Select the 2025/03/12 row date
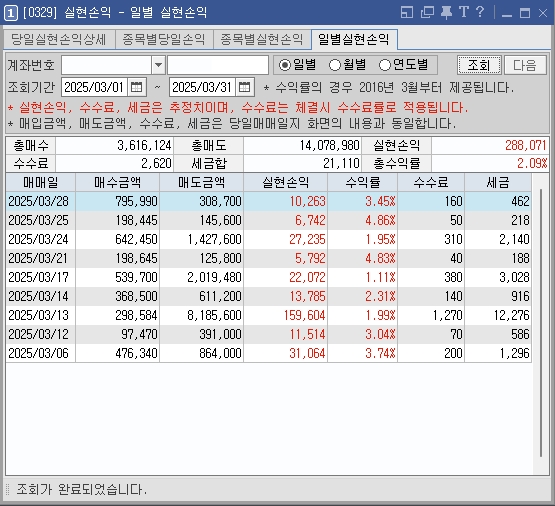The width and height of the screenshot is (555, 506). click(x=39, y=334)
